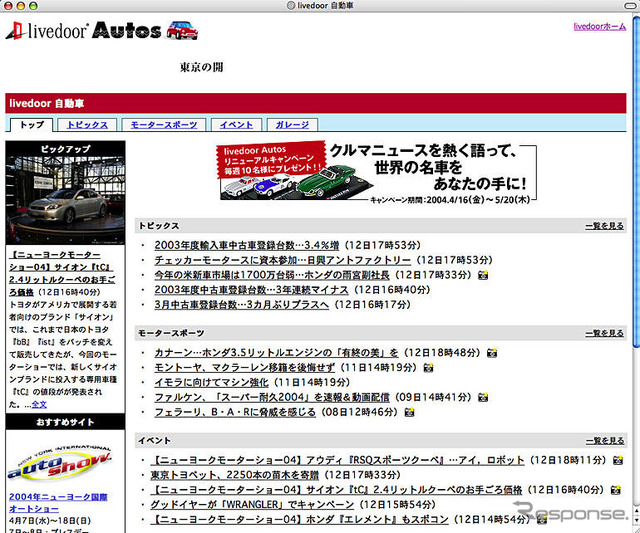The height and width of the screenshot is (533, 640).
Task: Switch to the トピックス tab
Action: [87, 125]
